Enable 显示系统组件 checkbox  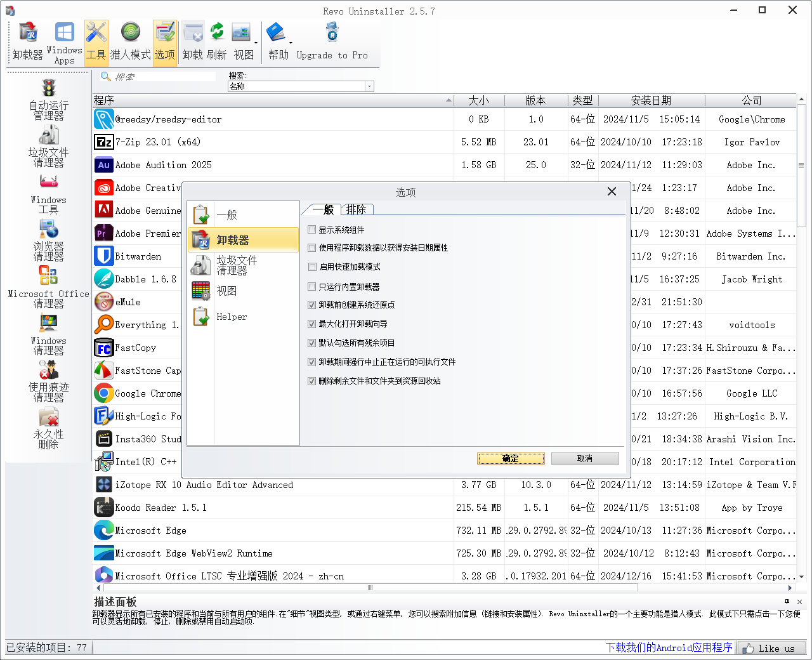point(312,230)
